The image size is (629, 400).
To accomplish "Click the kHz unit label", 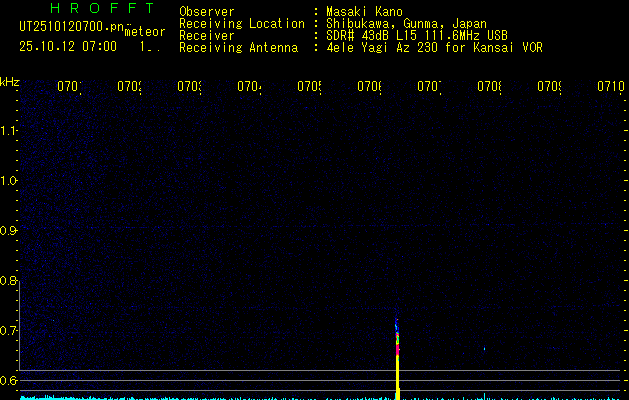I will [x=10, y=81].
